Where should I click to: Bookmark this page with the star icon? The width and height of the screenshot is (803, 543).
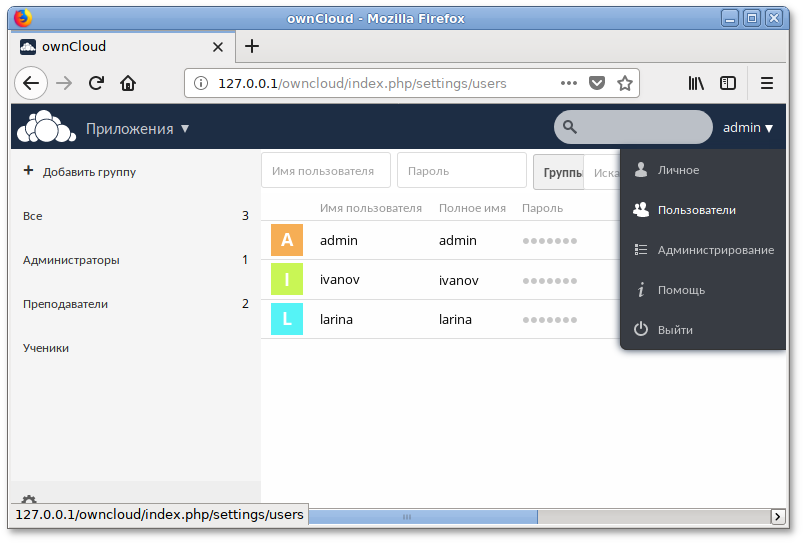coord(625,83)
